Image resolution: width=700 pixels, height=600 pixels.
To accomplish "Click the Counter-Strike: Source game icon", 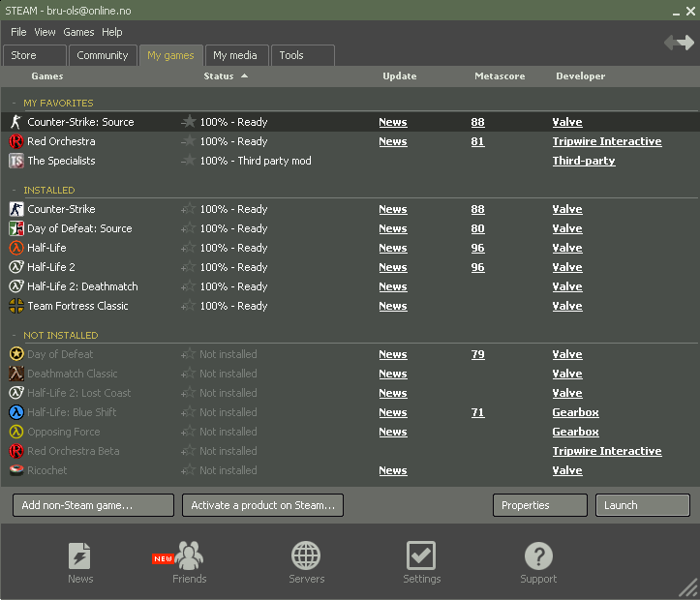I will pos(16,122).
